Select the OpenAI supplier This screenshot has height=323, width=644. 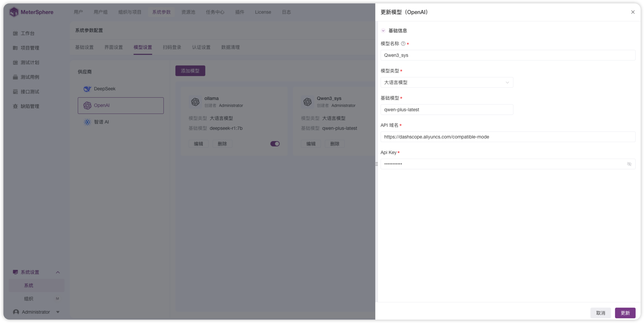pos(121,105)
